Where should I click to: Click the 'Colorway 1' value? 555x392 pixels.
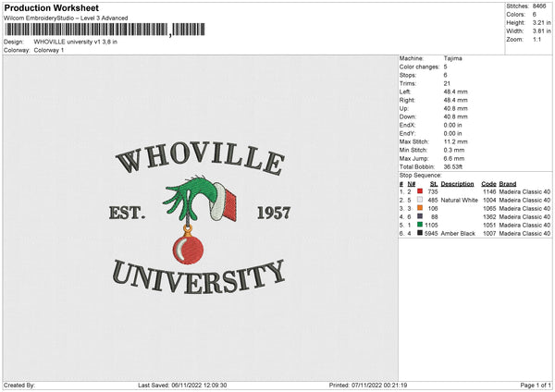click(x=49, y=50)
